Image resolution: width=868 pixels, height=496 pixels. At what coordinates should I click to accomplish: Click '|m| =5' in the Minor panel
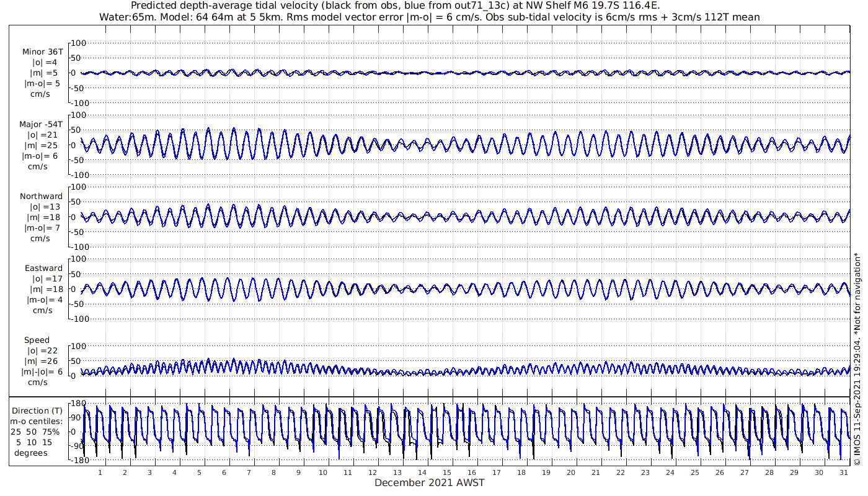pos(43,73)
